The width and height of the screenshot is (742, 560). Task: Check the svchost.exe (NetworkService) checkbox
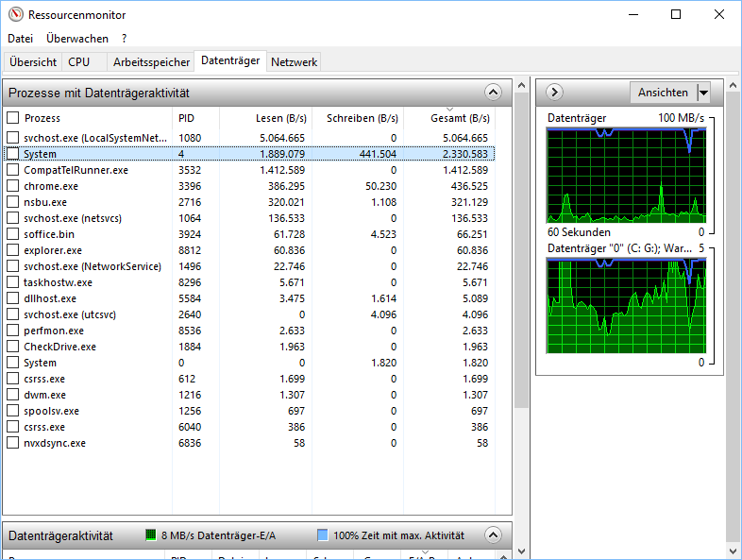pos(13,266)
